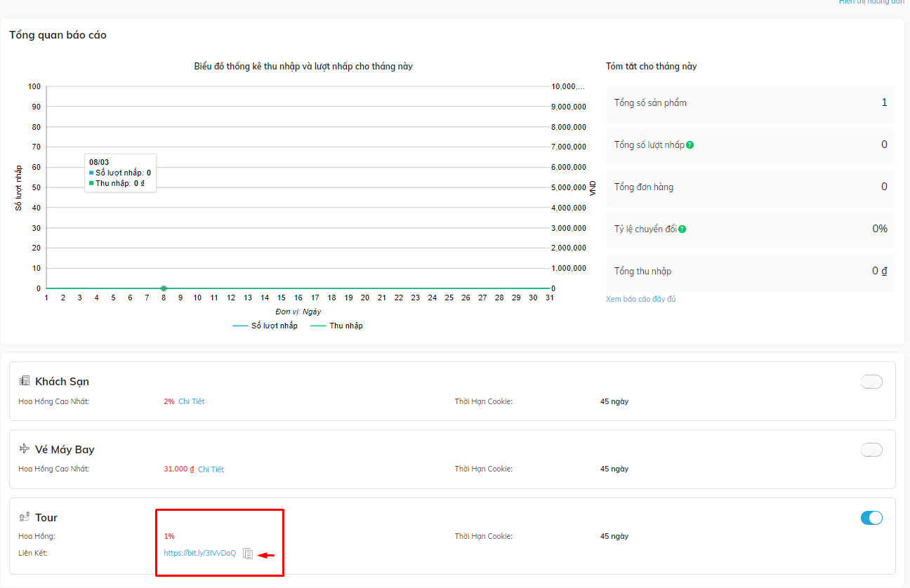Open help icon next to Tổng số lượt nhấp
Screen dimensions: 910x588
(690, 145)
